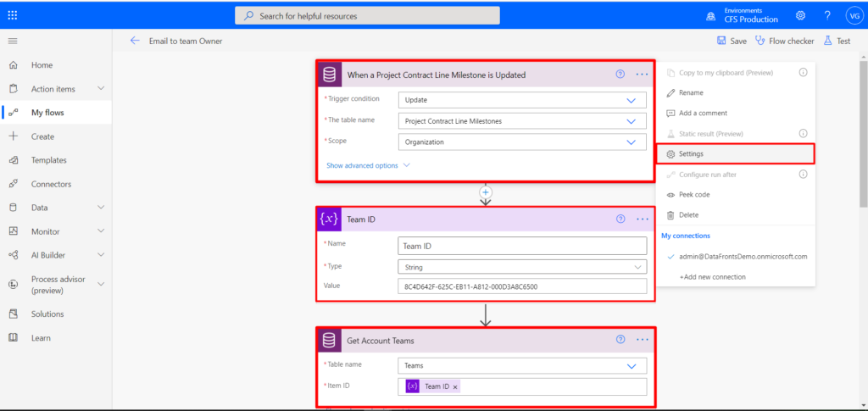868x411 pixels.
Task: Insert a step using plus connector
Action: (486, 192)
